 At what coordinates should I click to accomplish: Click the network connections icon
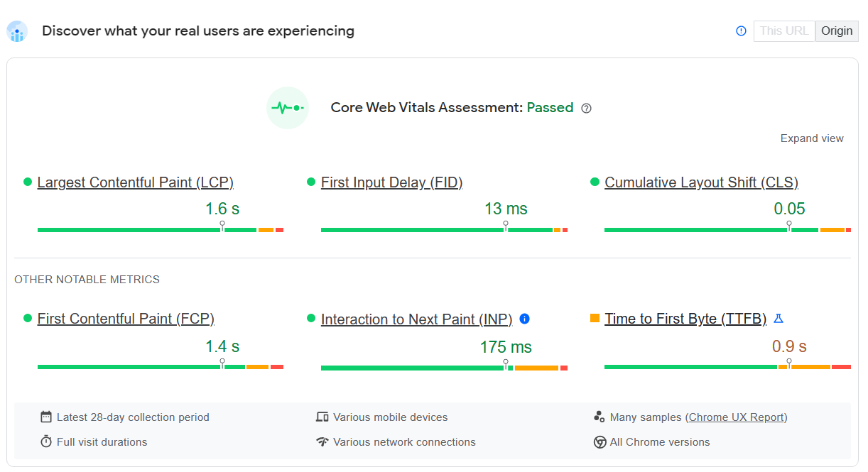click(323, 441)
